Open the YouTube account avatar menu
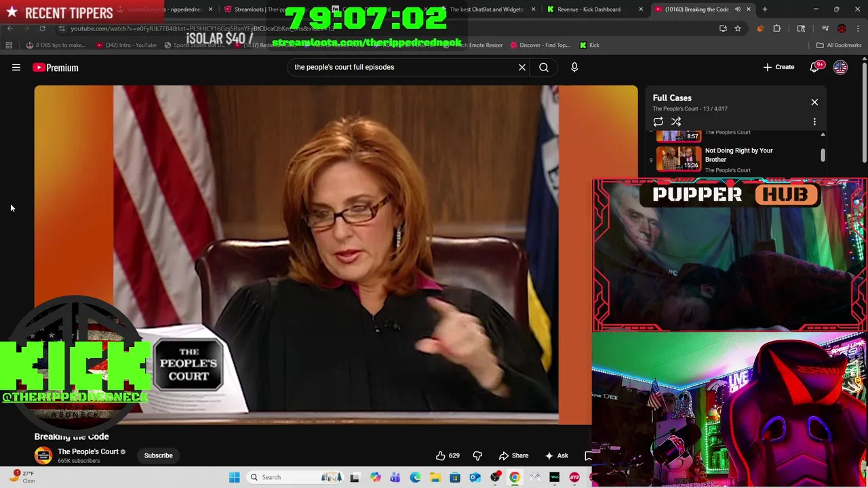The width and height of the screenshot is (868, 488). pos(840,67)
